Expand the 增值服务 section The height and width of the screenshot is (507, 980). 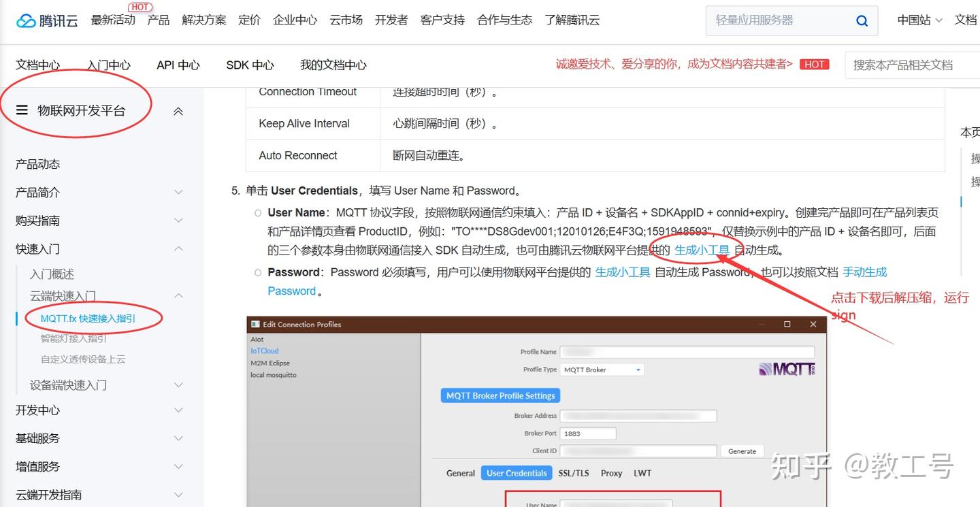178,467
